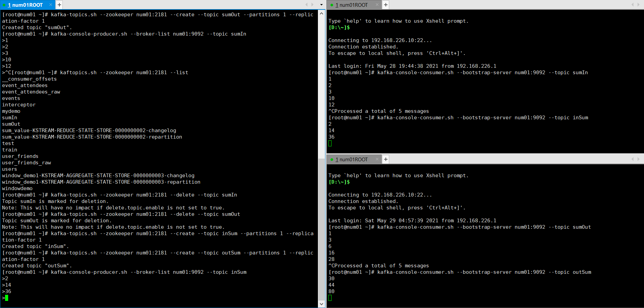The height and width of the screenshot is (308, 644).
Task: Close the num01ROOT tab in the top-right pane
Action: pos(377,5)
